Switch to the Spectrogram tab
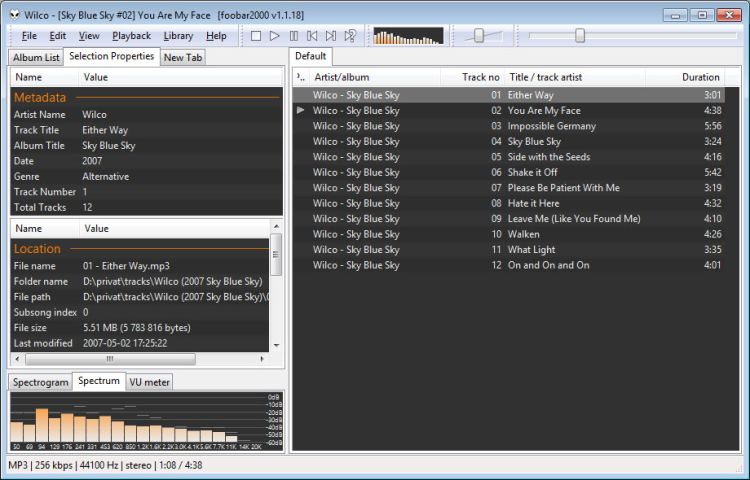Viewport: 750px width, 480px height. tap(41, 382)
